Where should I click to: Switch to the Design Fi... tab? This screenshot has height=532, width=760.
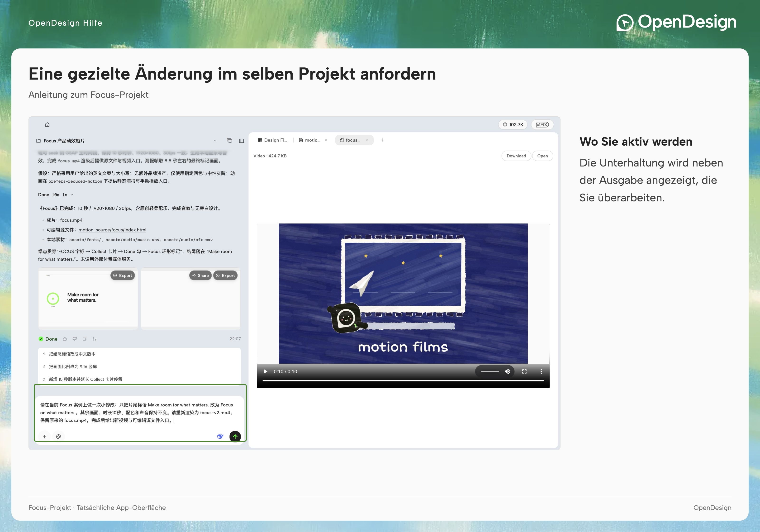click(273, 140)
